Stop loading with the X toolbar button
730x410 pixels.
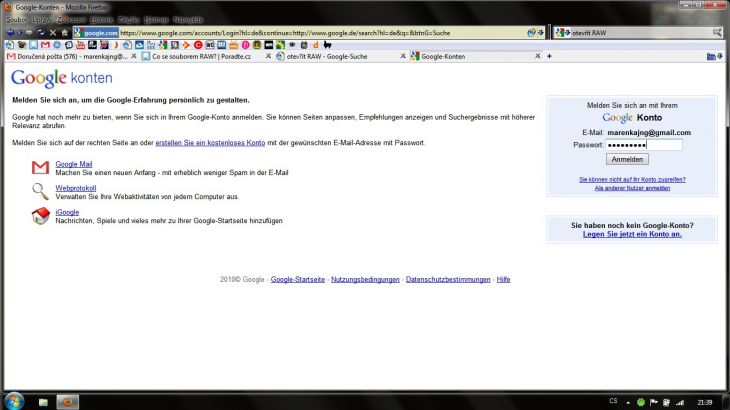coord(53,33)
